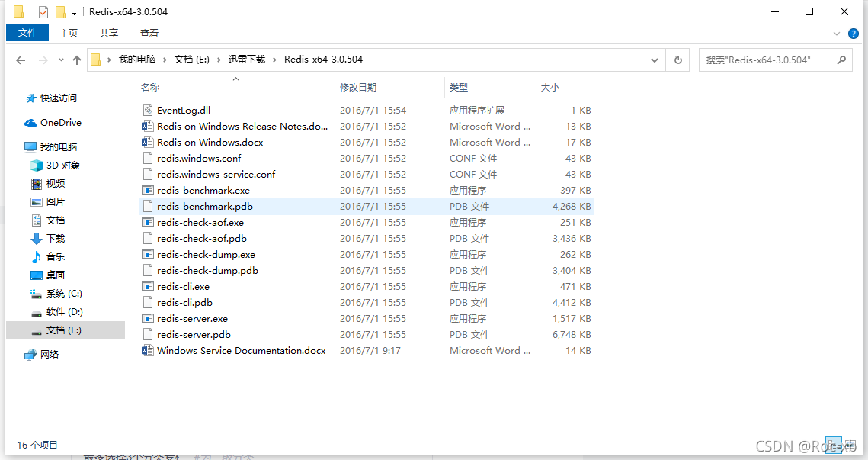Image resolution: width=868 pixels, height=460 pixels.
Task: Sort by the 名称 column header
Action: click(x=150, y=87)
